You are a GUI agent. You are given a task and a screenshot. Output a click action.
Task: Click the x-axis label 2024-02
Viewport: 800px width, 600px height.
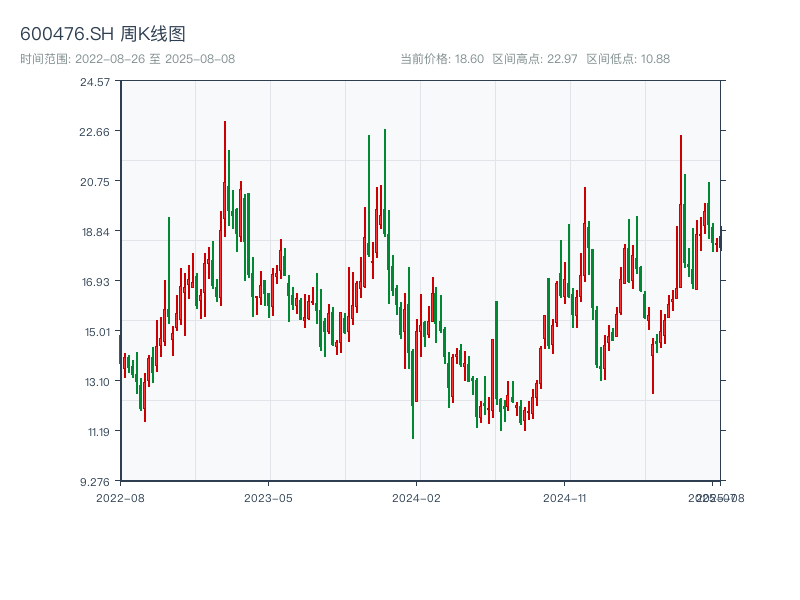416,498
